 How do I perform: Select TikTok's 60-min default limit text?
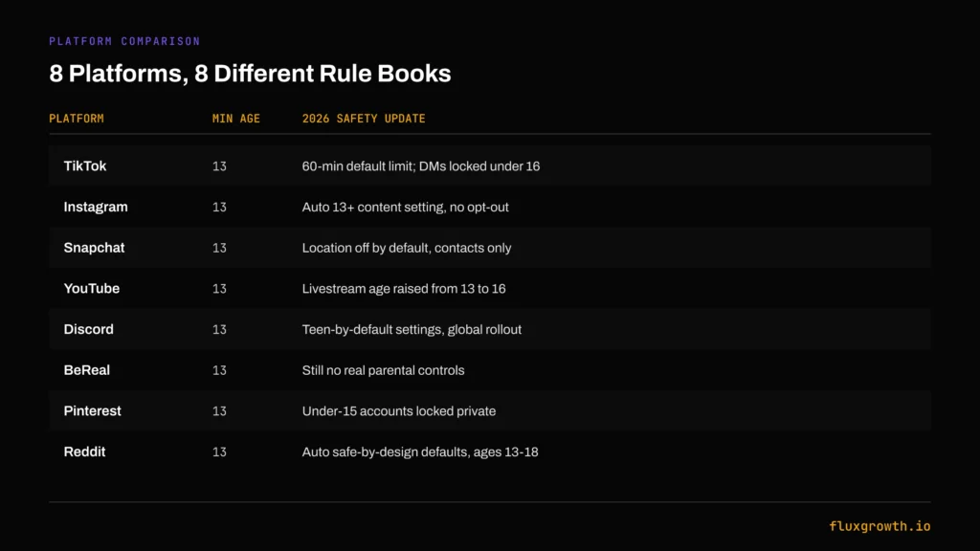coord(421,166)
